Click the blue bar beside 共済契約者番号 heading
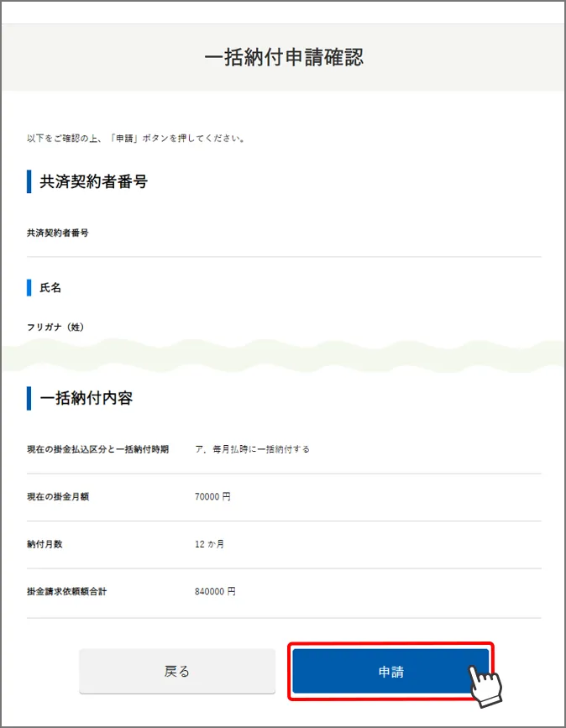The width and height of the screenshot is (566, 728). point(29,181)
